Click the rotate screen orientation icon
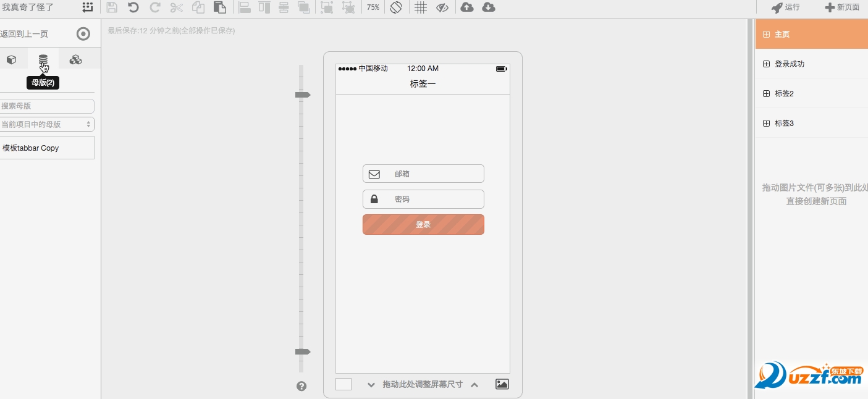 (396, 7)
